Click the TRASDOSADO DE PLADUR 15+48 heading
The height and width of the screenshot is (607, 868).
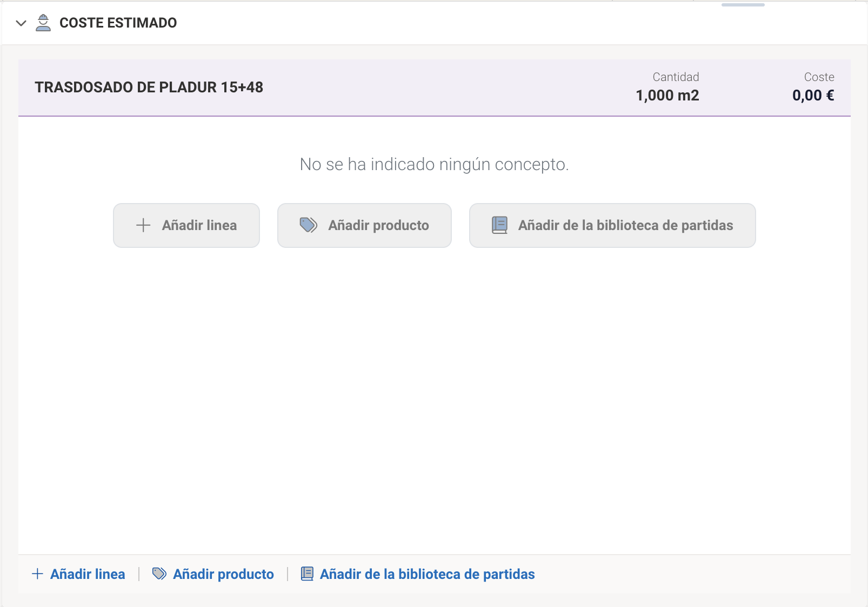[x=149, y=87]
